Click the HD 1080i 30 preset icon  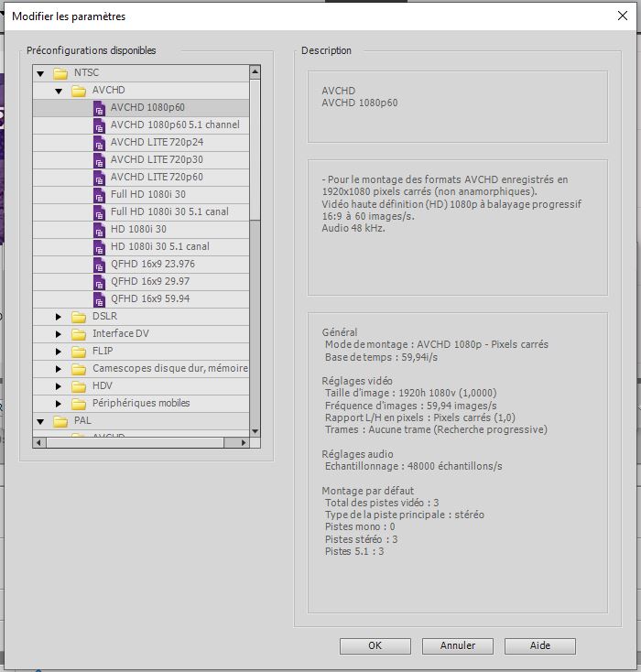[100, 230]
